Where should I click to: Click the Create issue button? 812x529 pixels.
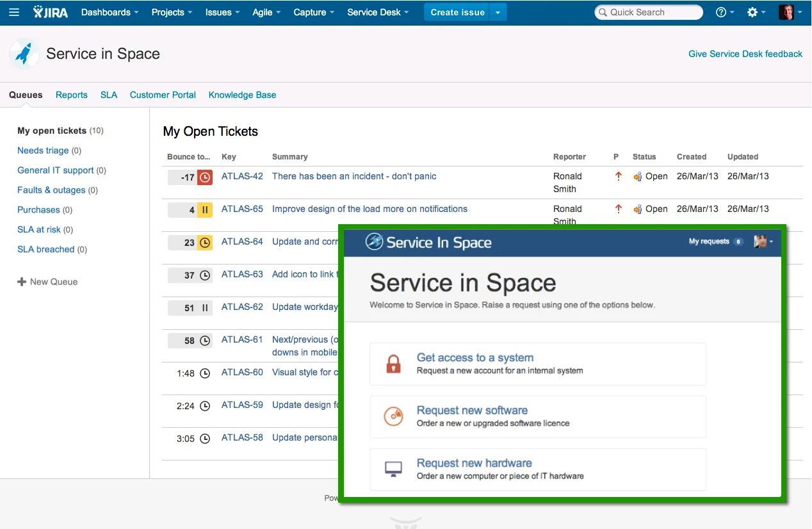coord(457,12)
